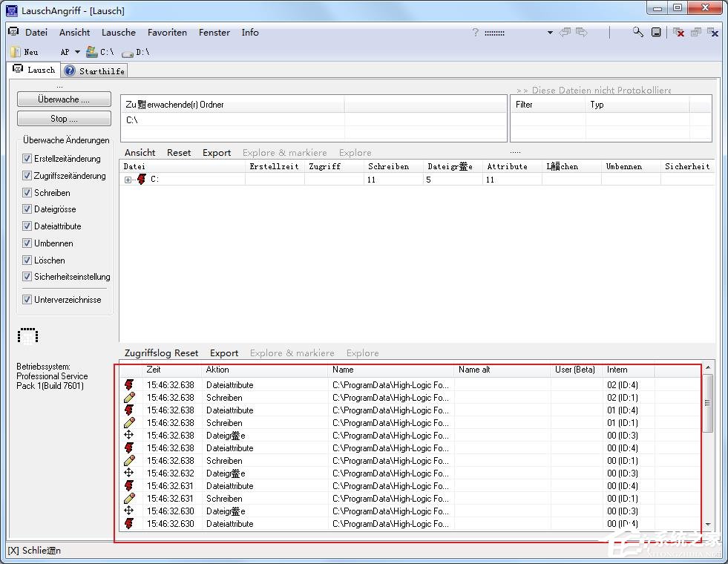Click the help question mark icon

point(476,33)
